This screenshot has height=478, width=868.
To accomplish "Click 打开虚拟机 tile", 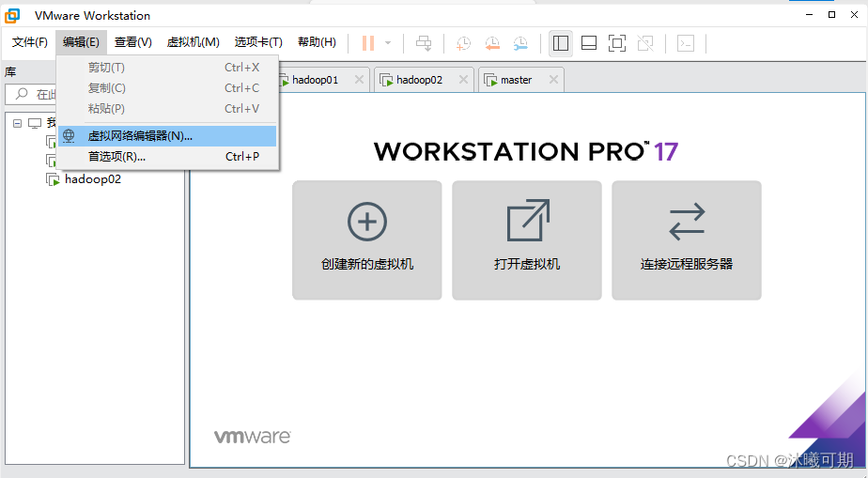I will point(527,240).
